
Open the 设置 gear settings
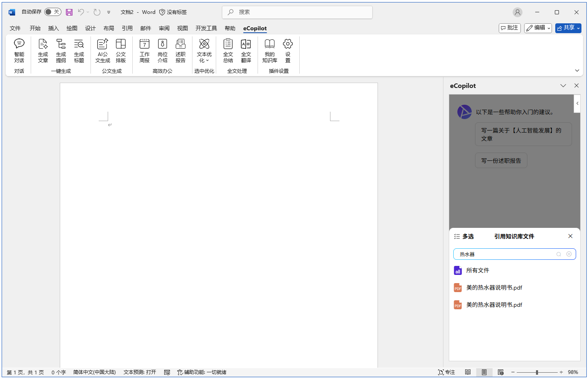288,50
